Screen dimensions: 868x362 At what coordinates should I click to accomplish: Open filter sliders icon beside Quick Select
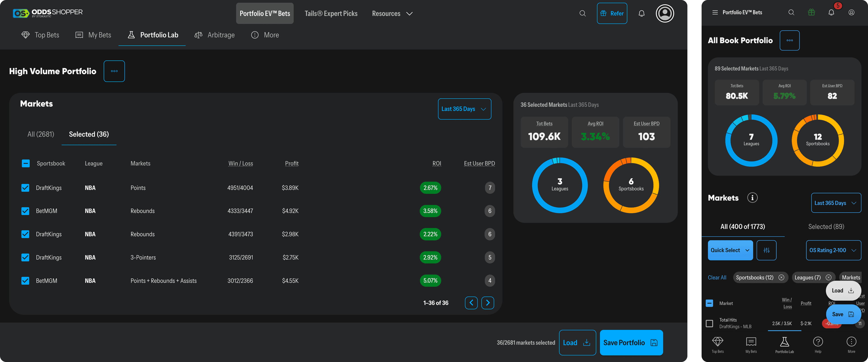point(766,250)
